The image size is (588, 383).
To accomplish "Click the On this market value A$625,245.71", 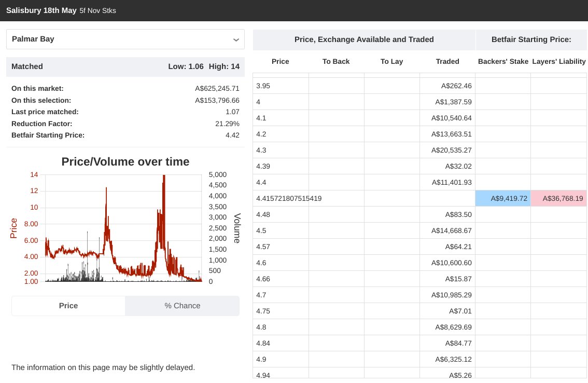I will [217, 89].
